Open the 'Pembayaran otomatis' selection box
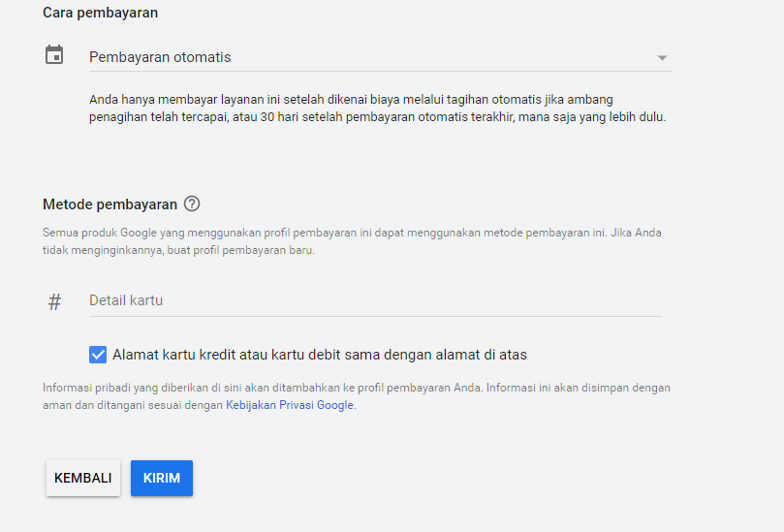 point(368,57)
